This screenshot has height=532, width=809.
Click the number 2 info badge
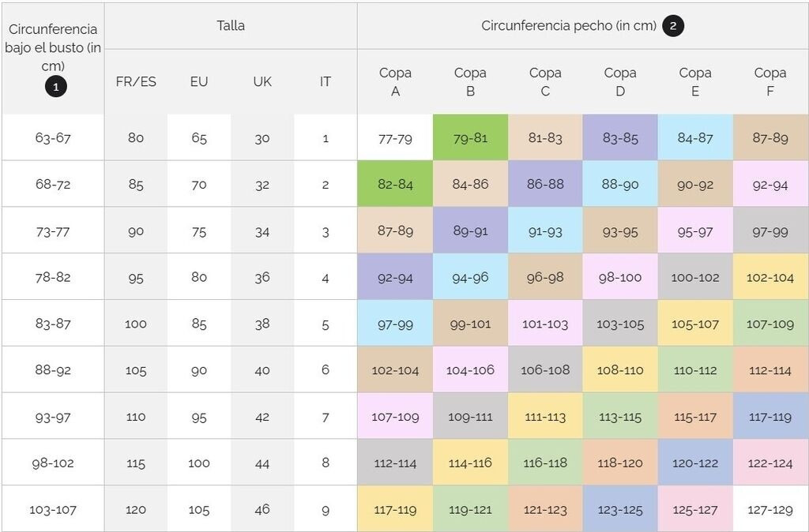(673, 26)
